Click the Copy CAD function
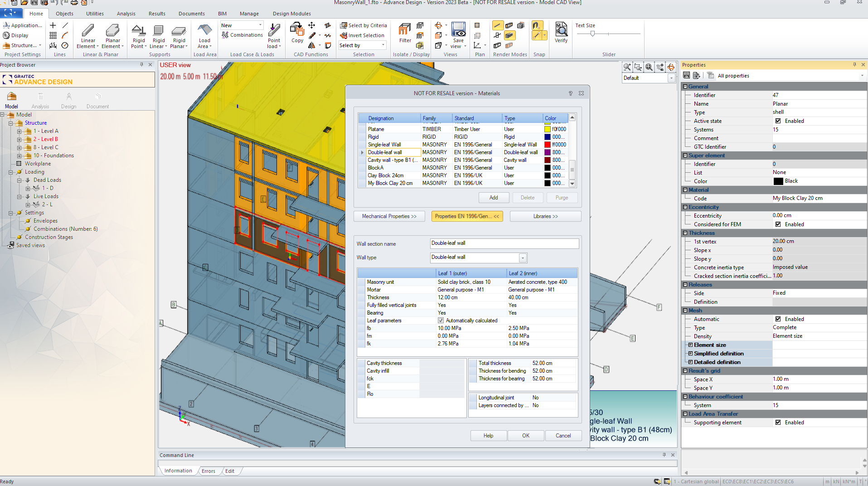Image resolution: width=868 pixels, height=486 pixels. pos(297,34)
